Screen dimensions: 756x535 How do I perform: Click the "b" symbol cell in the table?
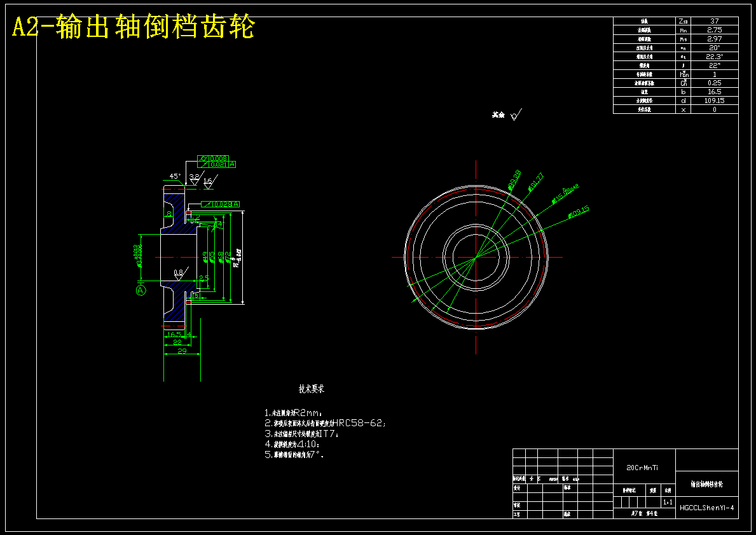(683, 92)
